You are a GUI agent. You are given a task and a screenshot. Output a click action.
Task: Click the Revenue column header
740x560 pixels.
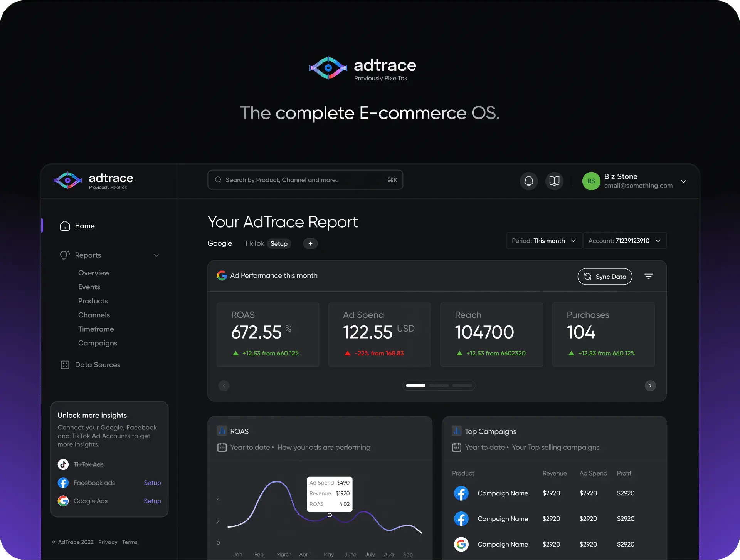tap(555, 473)
